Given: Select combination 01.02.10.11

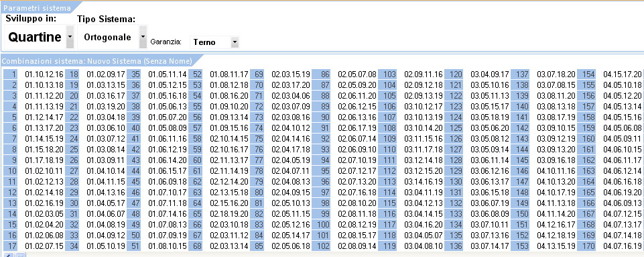Looking at the screenshot, I should coord(44,170).
